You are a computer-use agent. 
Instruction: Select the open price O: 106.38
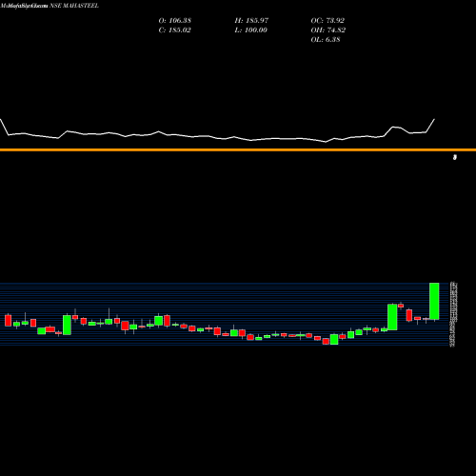[174, 21]
